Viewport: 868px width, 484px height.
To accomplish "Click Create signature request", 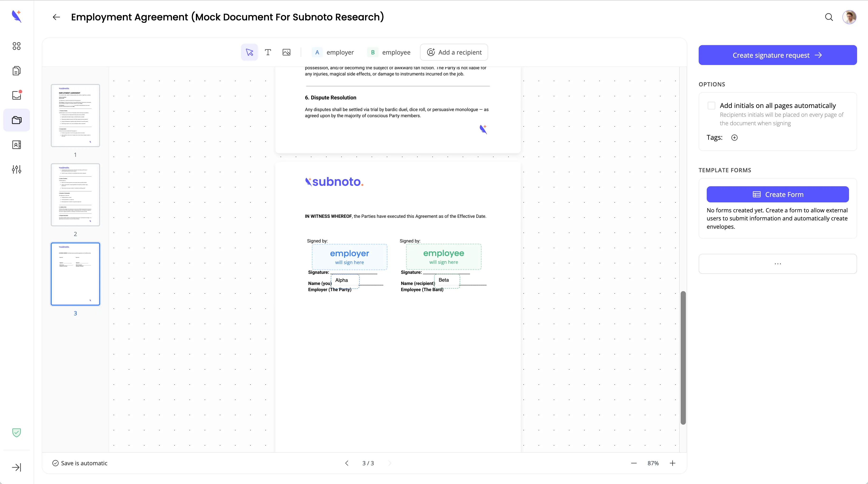I will click(x=777, y=55).
